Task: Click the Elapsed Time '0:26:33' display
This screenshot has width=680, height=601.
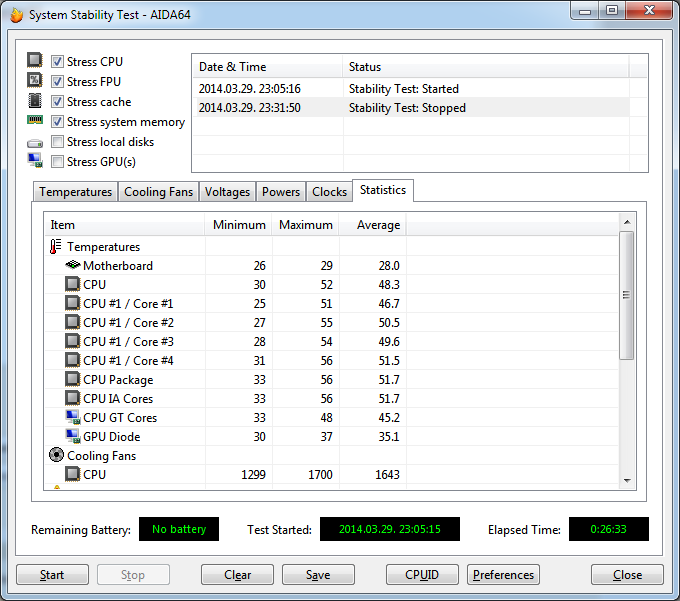Action: [x=608, y=529]
